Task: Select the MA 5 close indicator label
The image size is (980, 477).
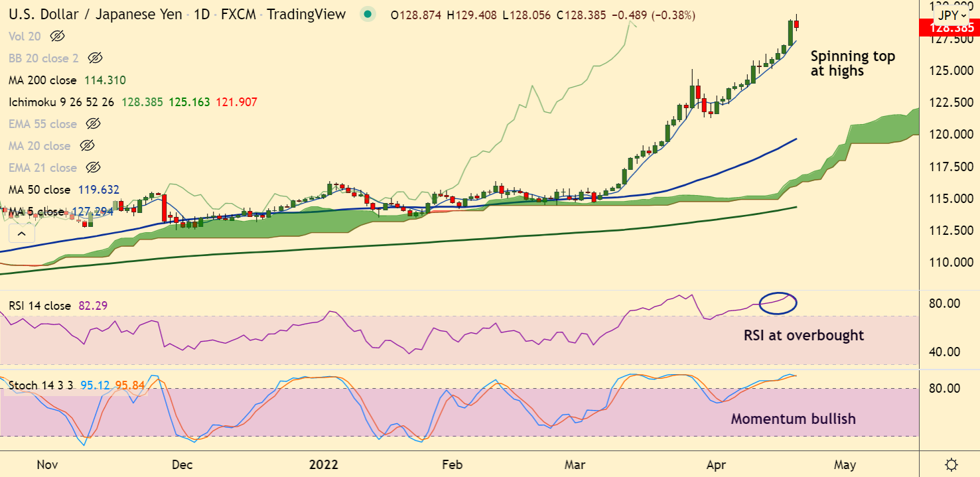Action: (36, 212)
